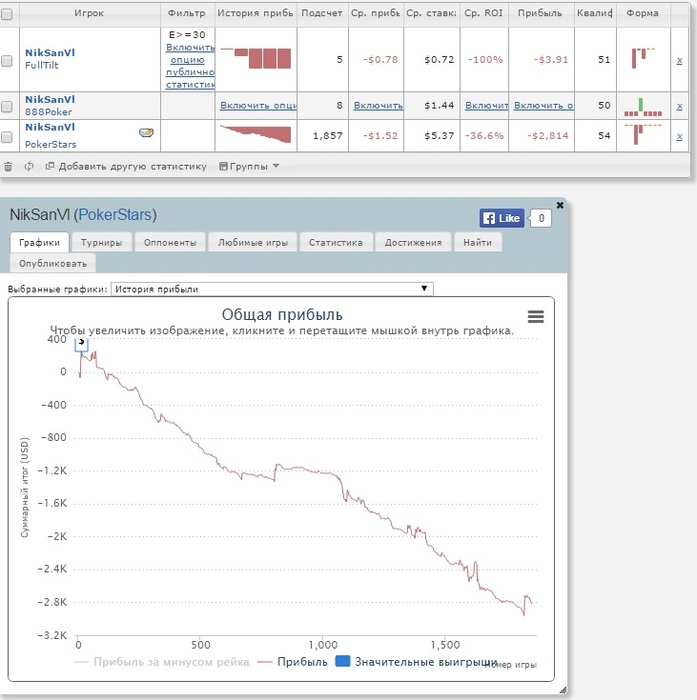Click Включить опцию filter link in FullTilt row

[190, 66]
